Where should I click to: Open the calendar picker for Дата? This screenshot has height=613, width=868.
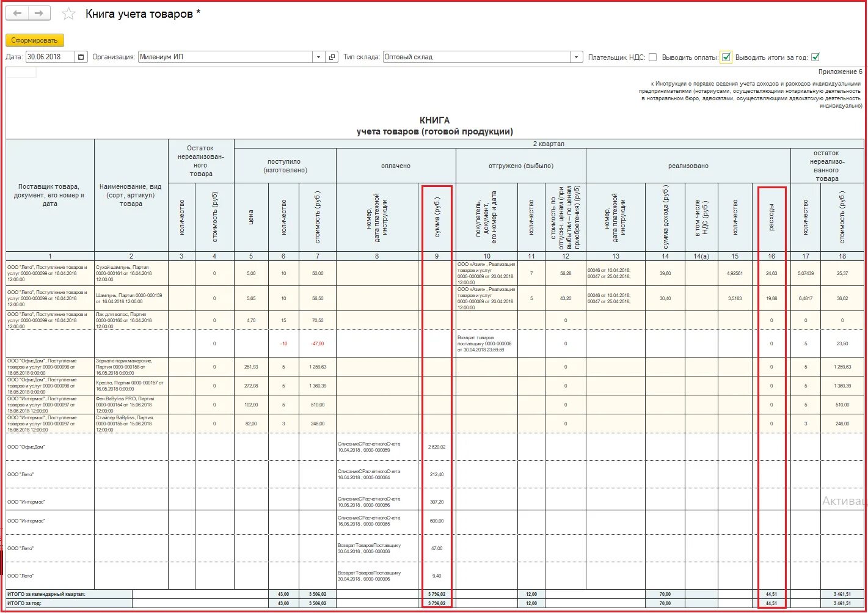point(82,57)
